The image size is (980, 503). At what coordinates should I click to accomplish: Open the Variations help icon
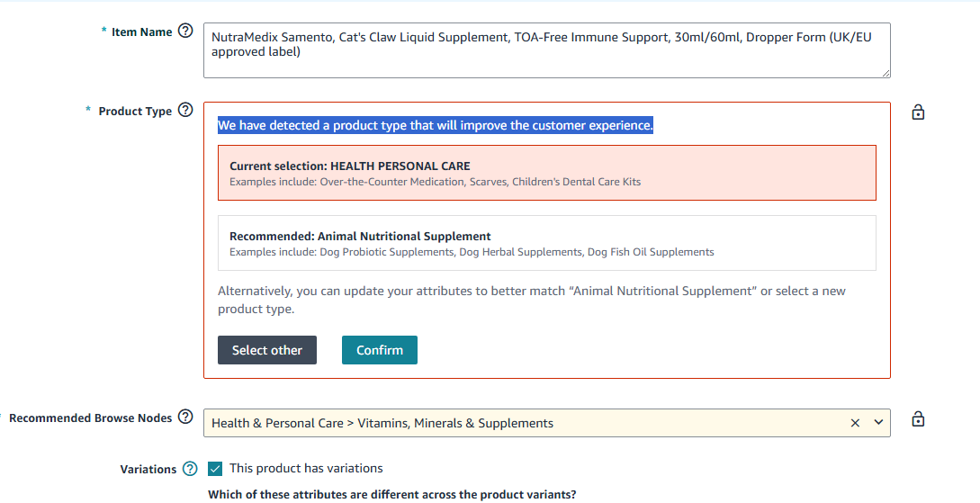click(x=190, y=469)
